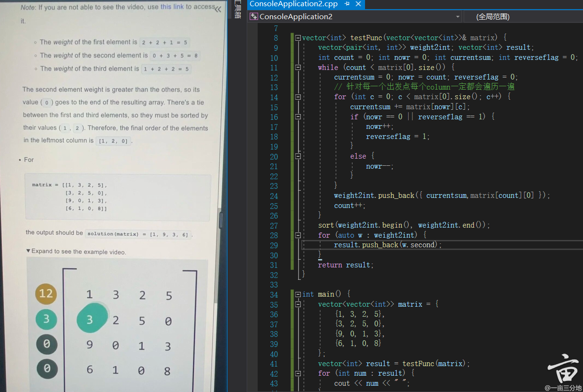Click the 8 cell in the animated matrix
Viewport: 583px width, 392px height.
(167, 371)
